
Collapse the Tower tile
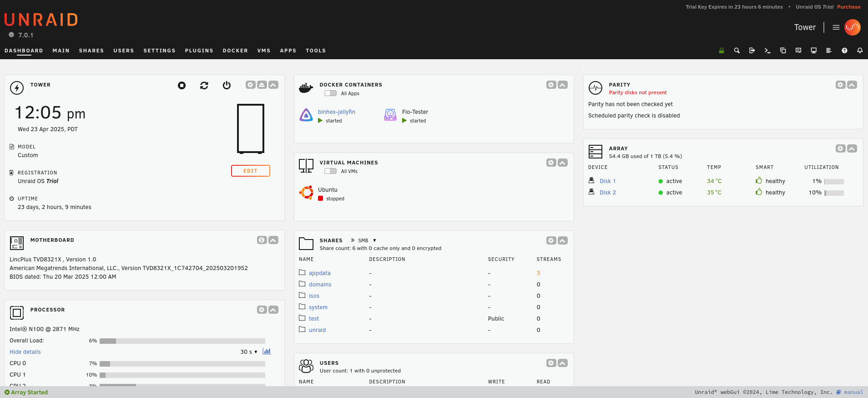(273, 85)
